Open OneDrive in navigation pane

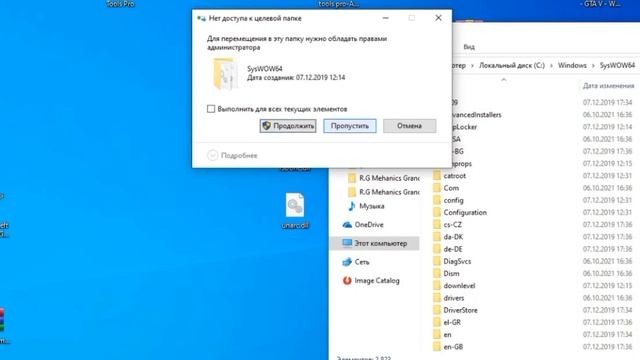click(369, 224)
